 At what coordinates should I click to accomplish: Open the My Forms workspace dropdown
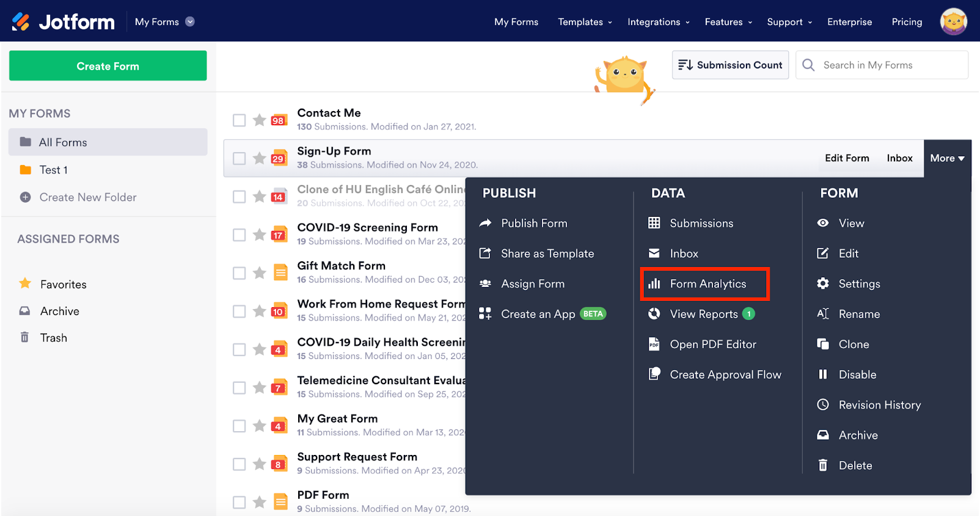[x=165, y=22]
